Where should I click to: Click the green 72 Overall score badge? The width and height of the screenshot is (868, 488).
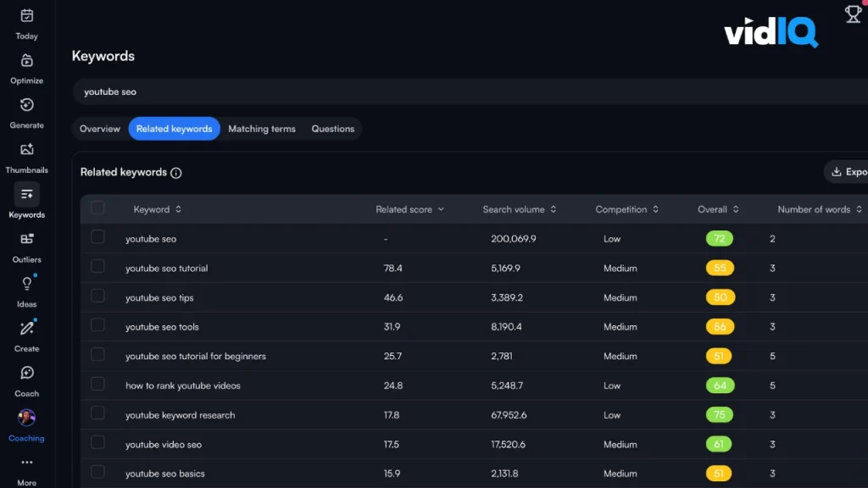click(x=719, y=239)
